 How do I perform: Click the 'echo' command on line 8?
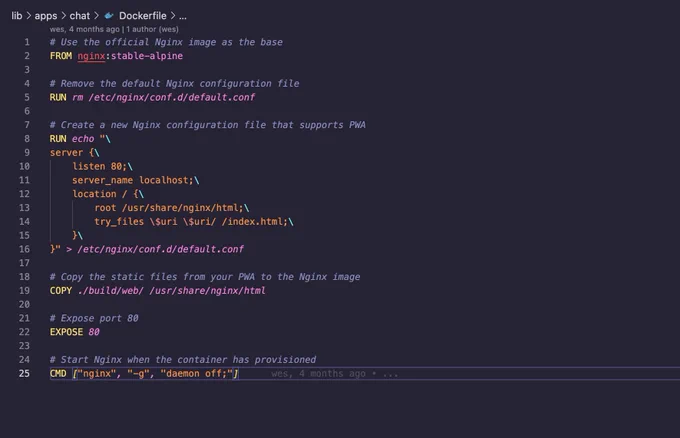[x=83, y=139]
